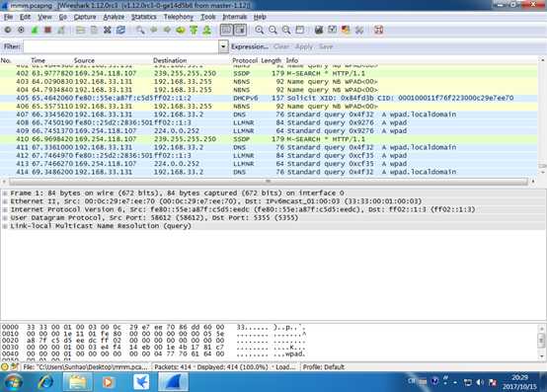Expand Internet Protocol Version 6 node
The width and height of the screenshot is (547, 392).
pyautogui.click(x=5, y=209)
